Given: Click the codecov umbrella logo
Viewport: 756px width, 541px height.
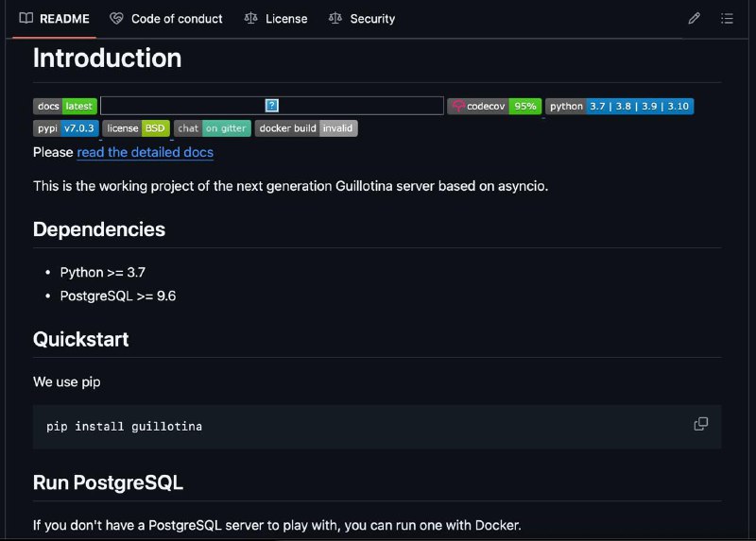Looking at the screenshot, I should pyautogui.click(x=458, y=106).
